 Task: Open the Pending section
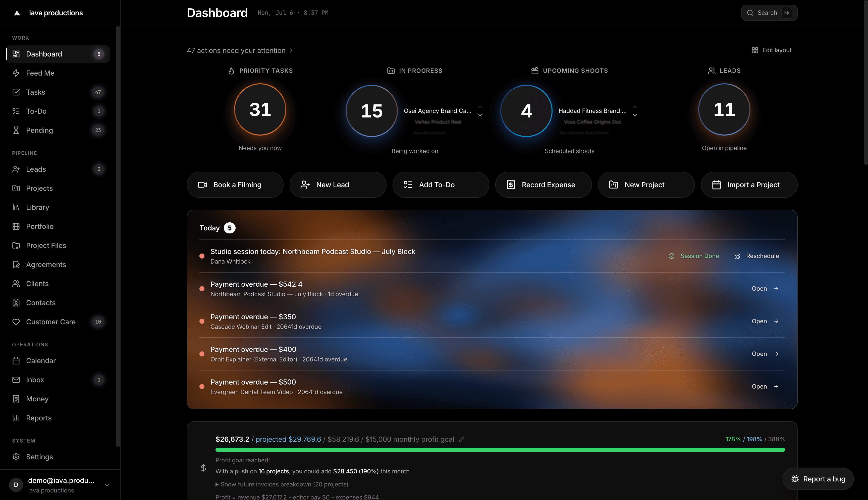(58, 130)
